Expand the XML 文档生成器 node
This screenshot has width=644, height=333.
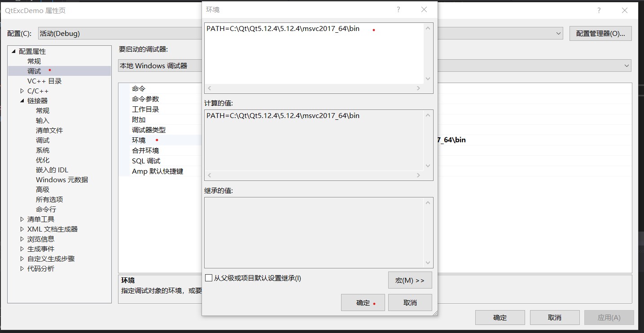tap(22, 229)
